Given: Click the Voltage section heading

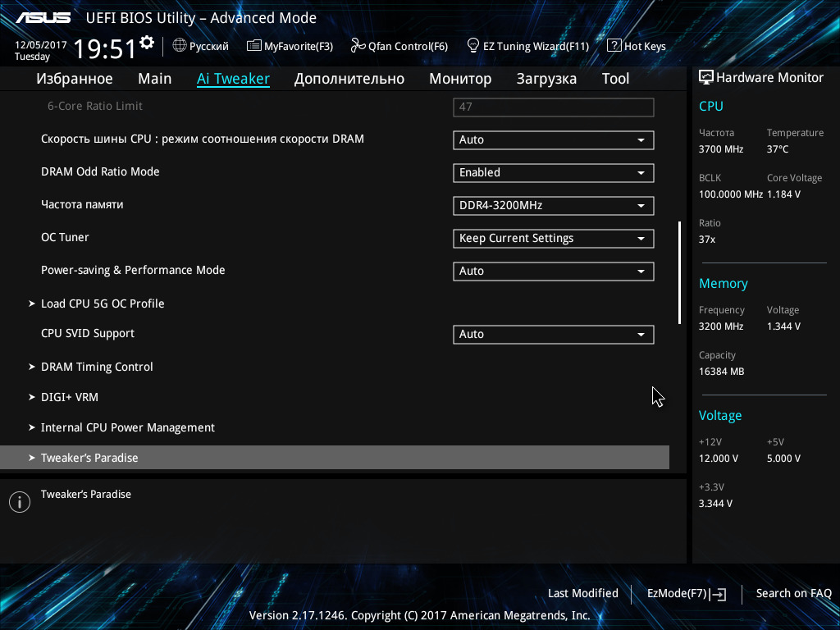Looking at the screenshot, I should (720, 416).
